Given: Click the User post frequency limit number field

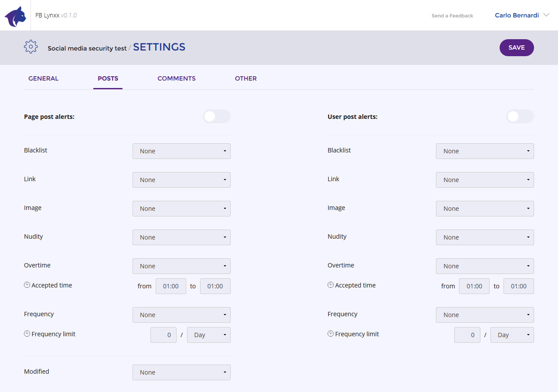Looking at the screenshot, I should click(x=467, y=335).
